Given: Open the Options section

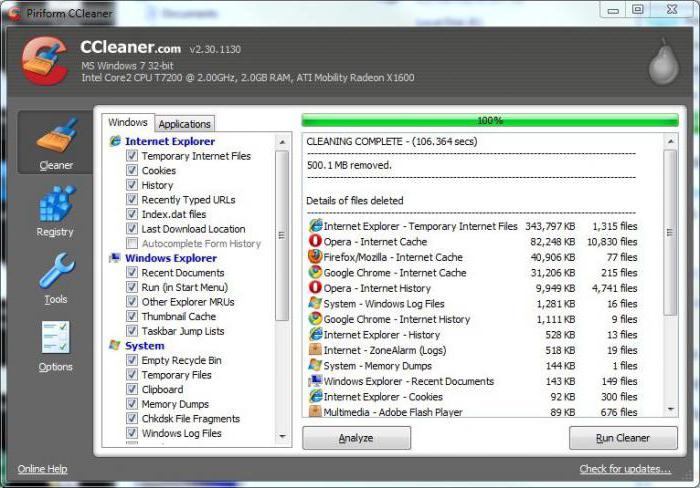Looking at the screenshot, I should 55,346.
